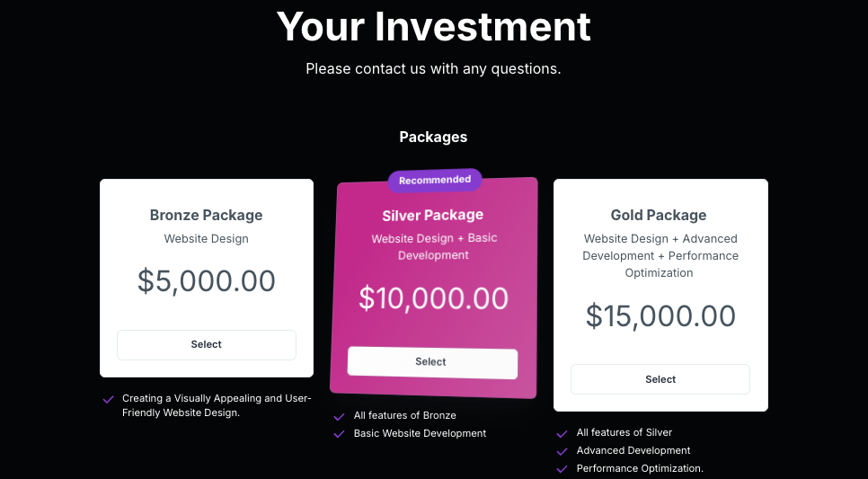The image size is (868, 479).
Task: Click checkmark next to Basic Website Development
Action: [x=339, y=434]
